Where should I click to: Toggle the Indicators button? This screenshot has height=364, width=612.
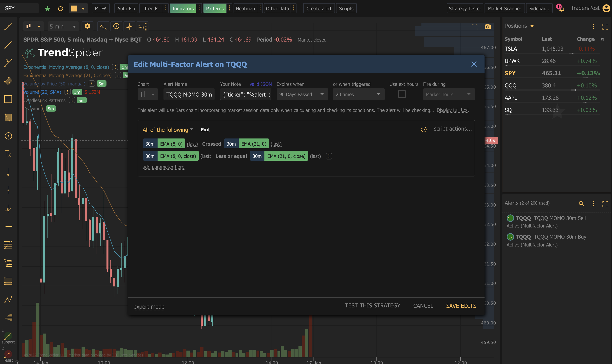click(x=183, y=9)
